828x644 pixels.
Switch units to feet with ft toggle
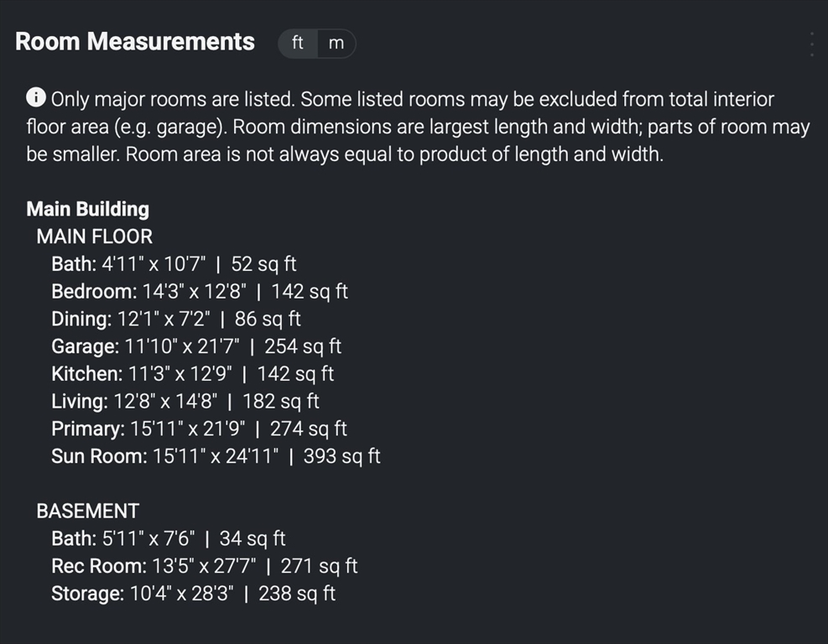point(298,44)
